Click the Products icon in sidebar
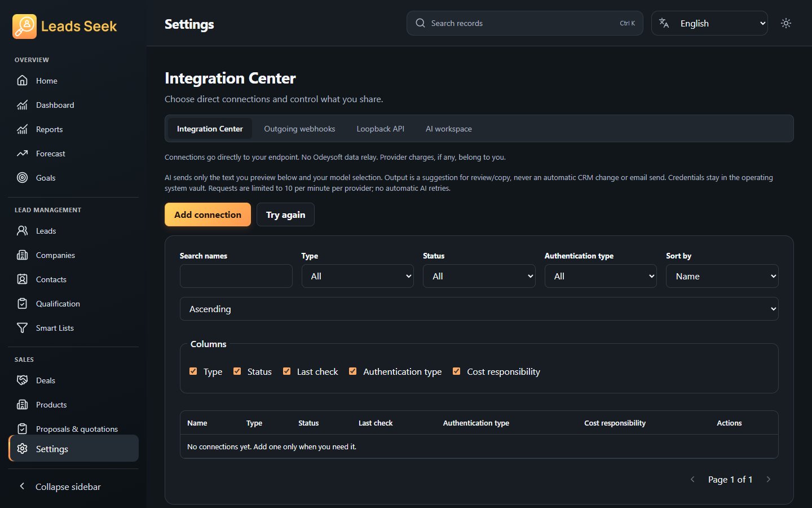Viewport: 812px width, 508px height. click(23, 405)
